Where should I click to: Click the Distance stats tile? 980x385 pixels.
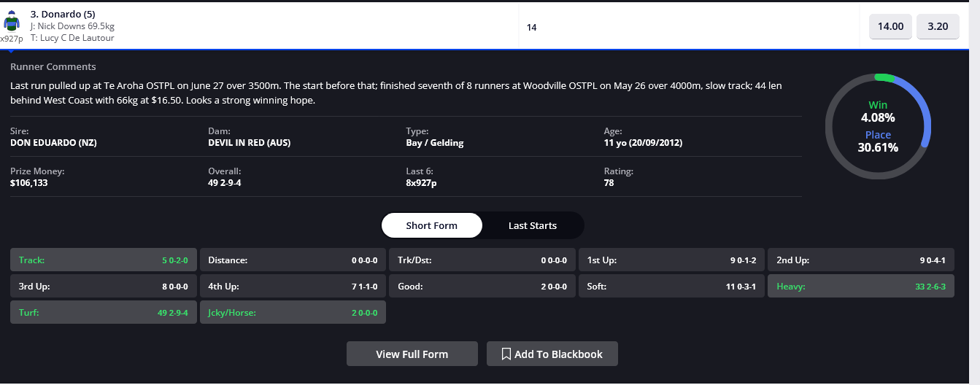293,260
